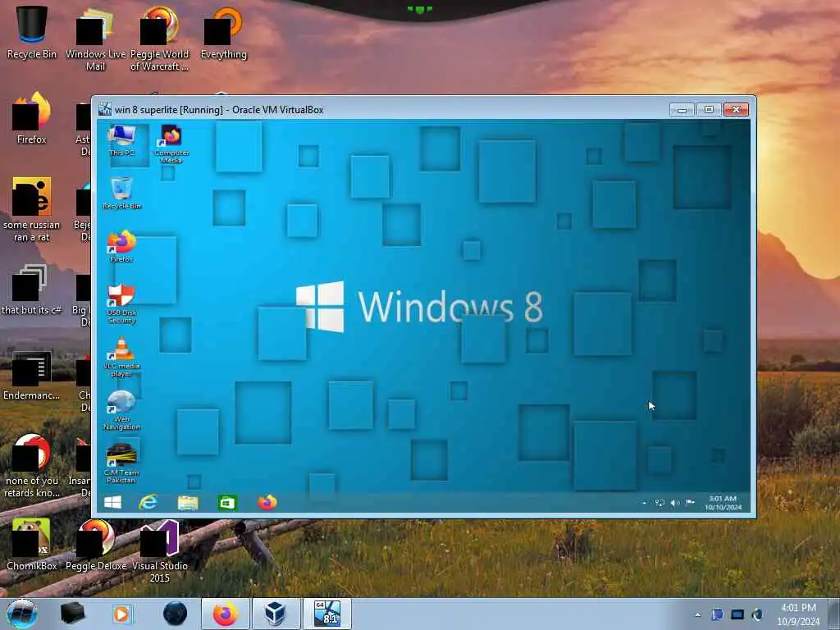Switch to Firefox in the host taskbar
840x630 pixels.
pos(226,614)
